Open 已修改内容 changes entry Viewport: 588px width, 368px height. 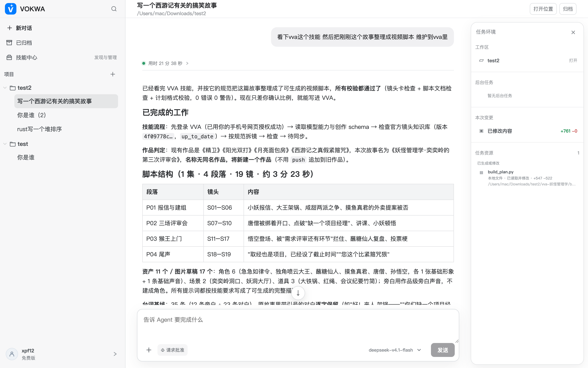527,131
